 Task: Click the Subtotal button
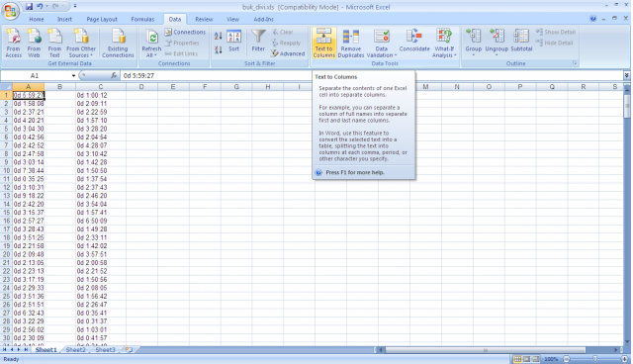[x=521, y=41]
